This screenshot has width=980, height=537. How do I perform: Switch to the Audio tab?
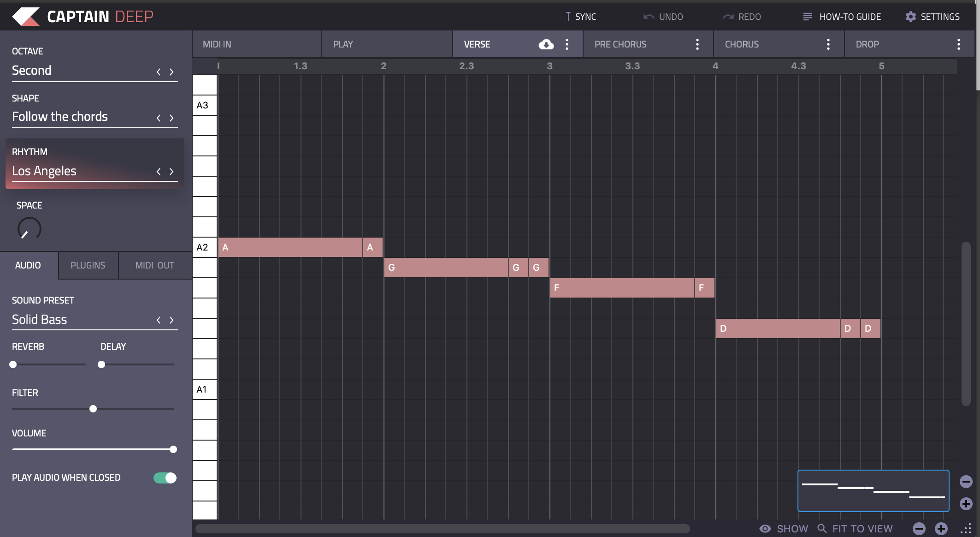point(29,265)
